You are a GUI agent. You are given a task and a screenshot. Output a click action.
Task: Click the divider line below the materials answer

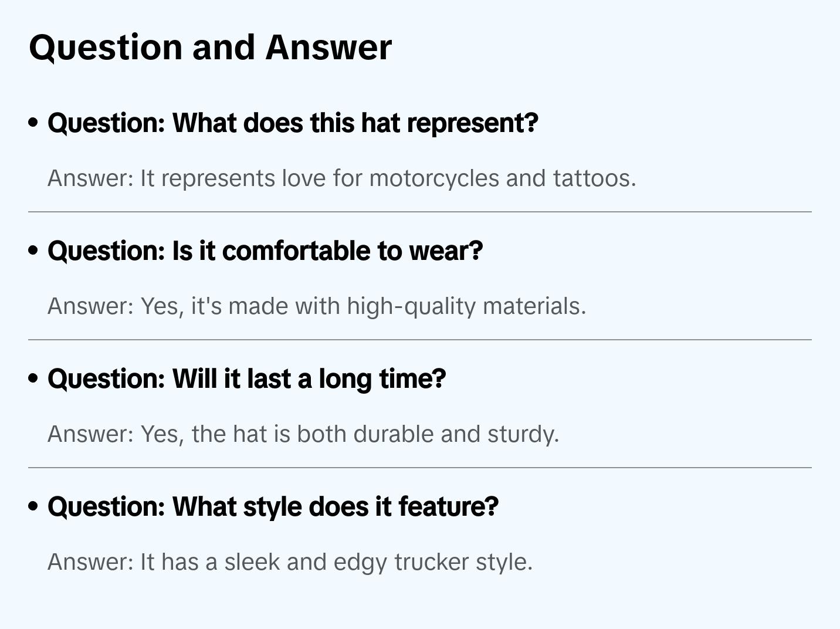(x=420, y=340)
